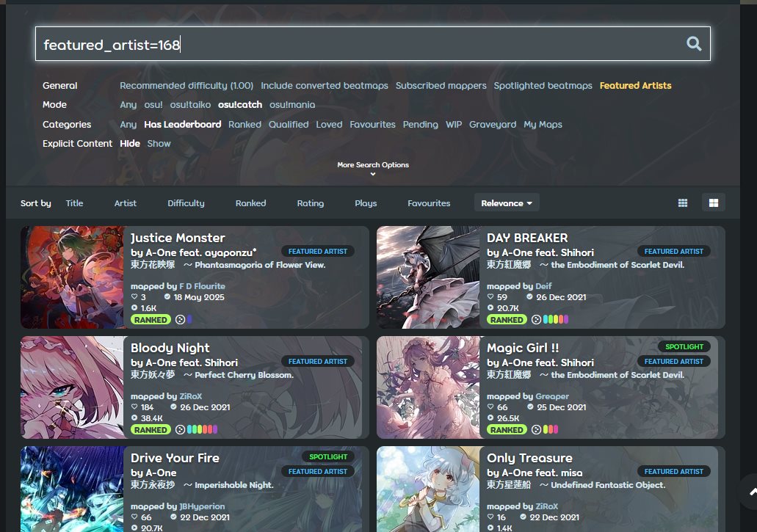Sort results by Favourites
The image size is (757, 532).
(429, 203)
